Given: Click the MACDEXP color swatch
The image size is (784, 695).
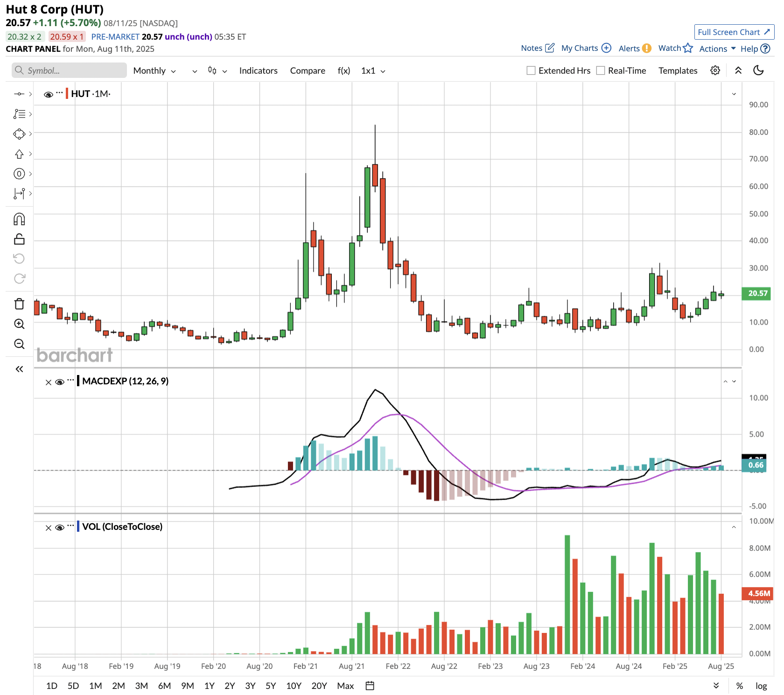Looking at the screenshot, I should pyautogui.click(x=78, y=381).
